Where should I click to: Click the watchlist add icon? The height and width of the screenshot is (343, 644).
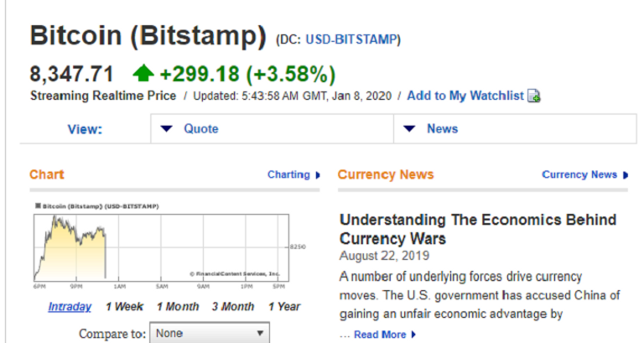[534, 96]
